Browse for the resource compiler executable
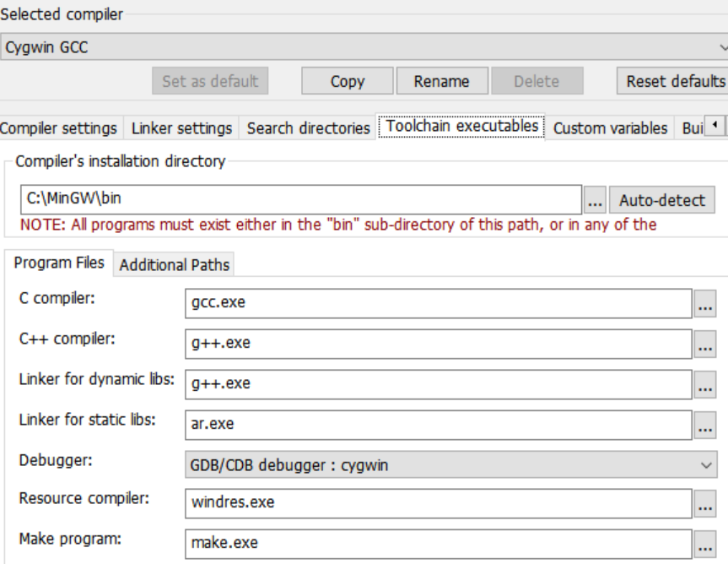Image resolution: width=728 pixels, height=564 pixels. point(704,504)
